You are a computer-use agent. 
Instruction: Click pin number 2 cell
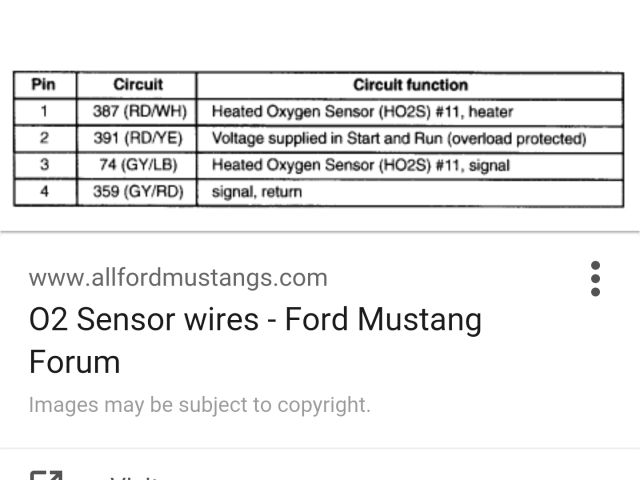pos(44,138)
